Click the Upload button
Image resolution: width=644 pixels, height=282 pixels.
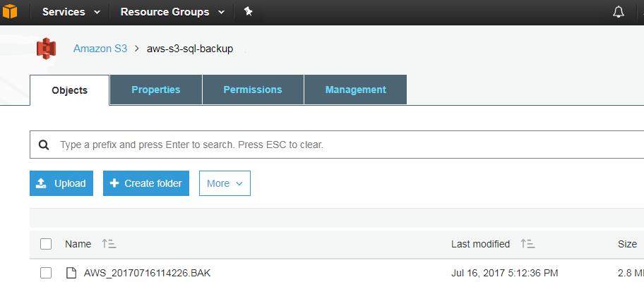click(61, 183)
